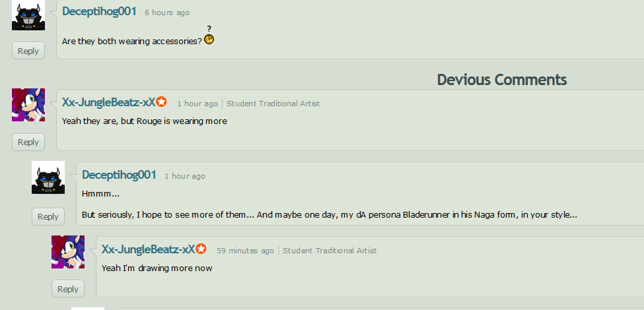Open Xx-JungleBeatz-xX username on latest reply

pos(148,249)
